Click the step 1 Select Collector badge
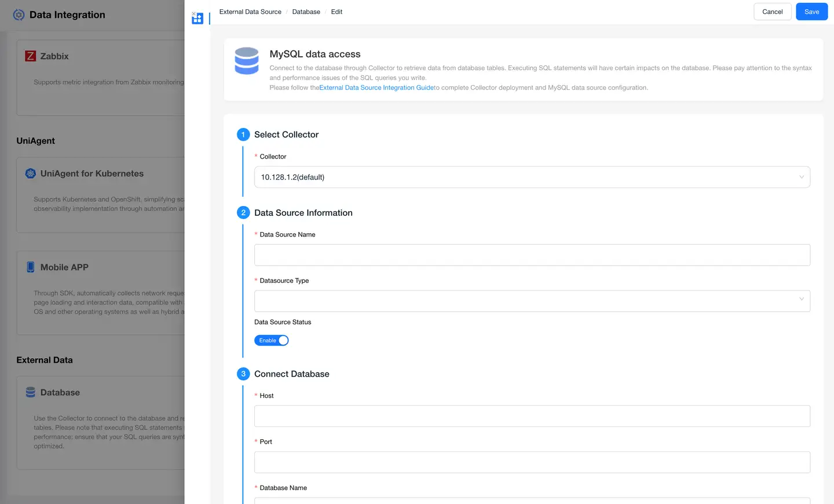This screenshot has width=834, height=504. tap(243, 135)
